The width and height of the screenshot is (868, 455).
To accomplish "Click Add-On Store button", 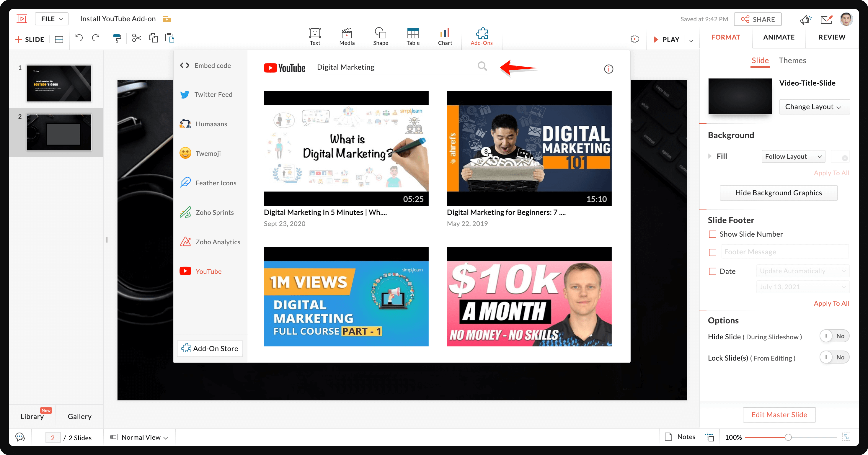I will tap(210, 348).
